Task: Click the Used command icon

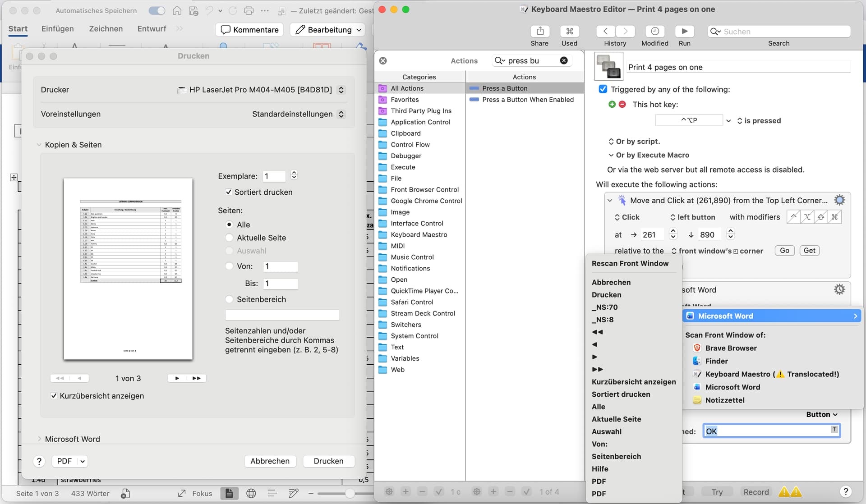Action: pyautogui.click(x=569, y=31)
